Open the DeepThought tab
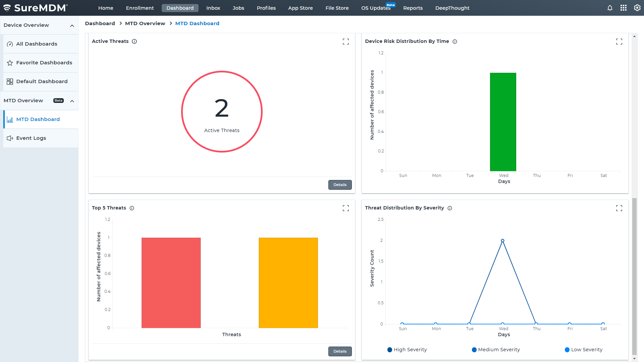This screenshot has height=362, width=644. coord(452,8)
